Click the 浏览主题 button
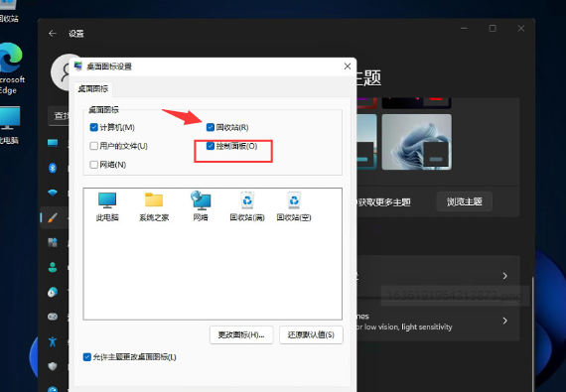The width and height of the screenshot is (566, 392). click(464, 201)
